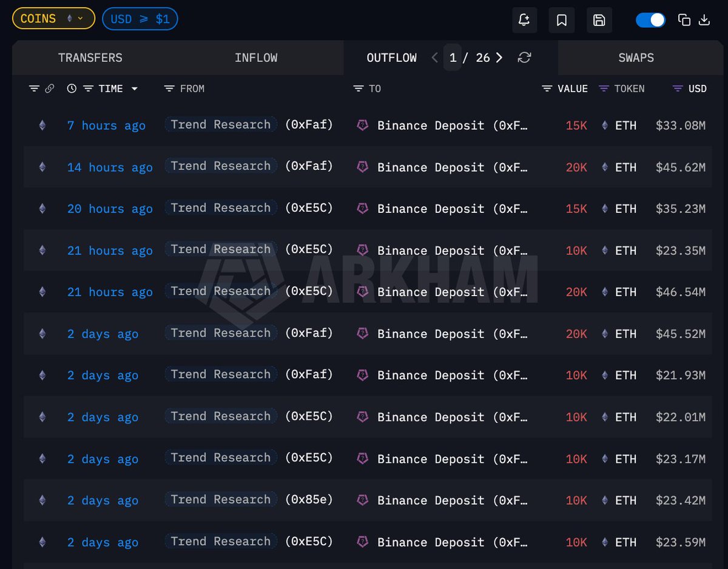The image size is (728, 569).
Task: Click the $46.54M USD value
Action: (x=681, y=292)
